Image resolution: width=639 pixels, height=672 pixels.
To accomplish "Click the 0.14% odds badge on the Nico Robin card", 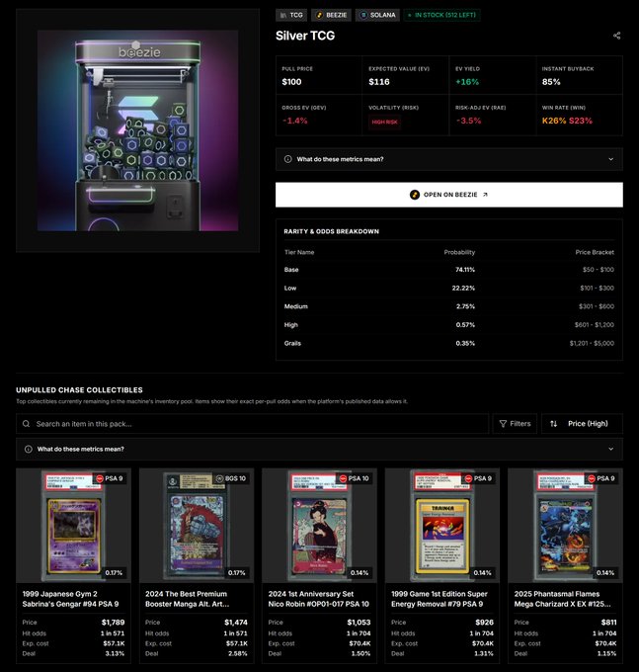I will tap(359, 572).
